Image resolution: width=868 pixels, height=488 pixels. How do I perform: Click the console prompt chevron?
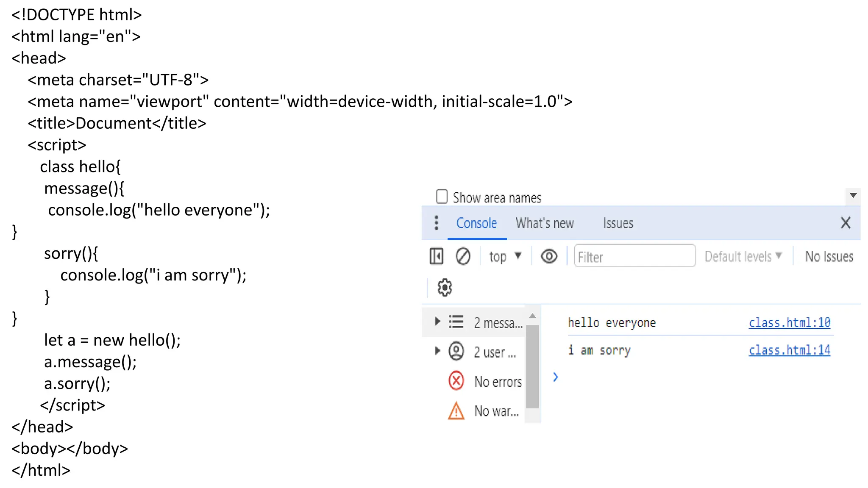[x=555, y=377]
